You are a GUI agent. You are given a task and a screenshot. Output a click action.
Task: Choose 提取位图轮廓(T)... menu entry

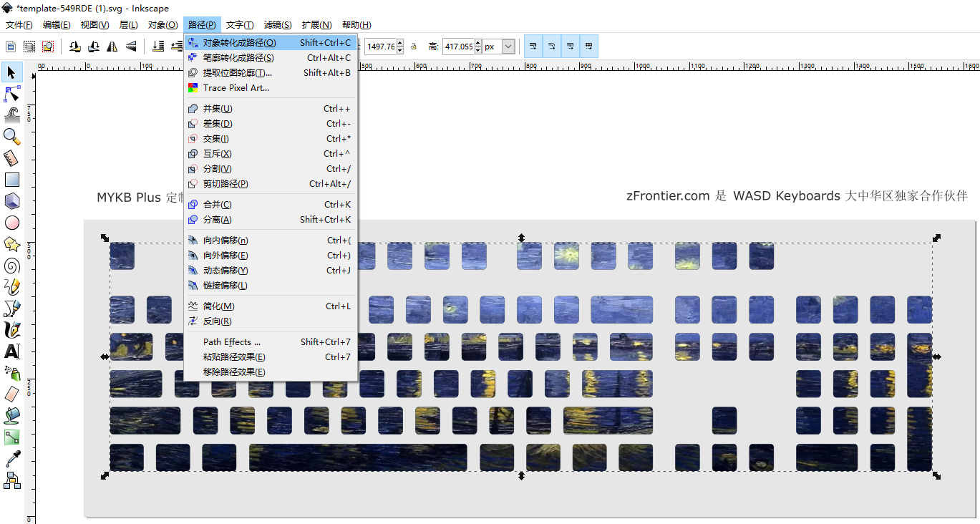[271, 73]
